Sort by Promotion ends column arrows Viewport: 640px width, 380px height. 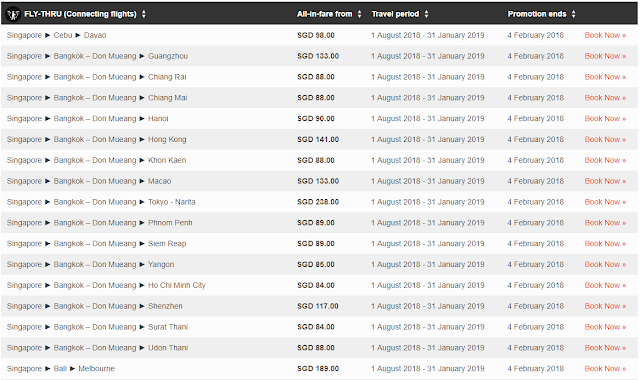(x=573, y=14)
